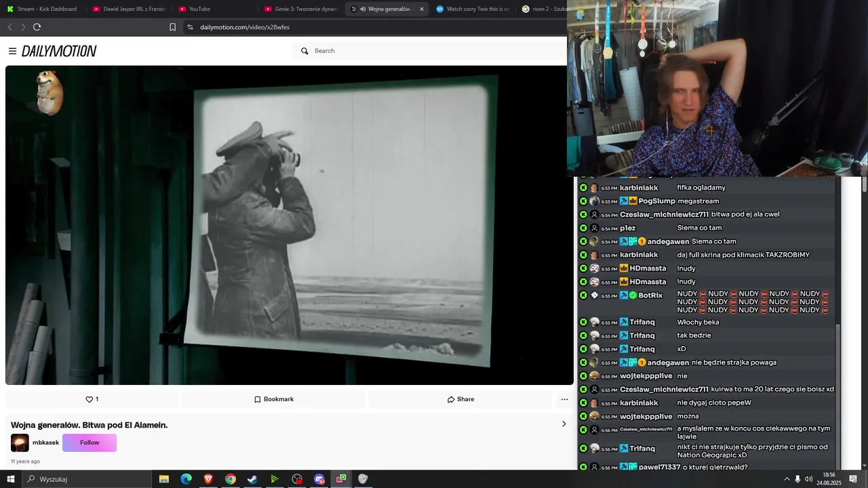
Task: Open PogSlump username in chat
Action: 657,201
